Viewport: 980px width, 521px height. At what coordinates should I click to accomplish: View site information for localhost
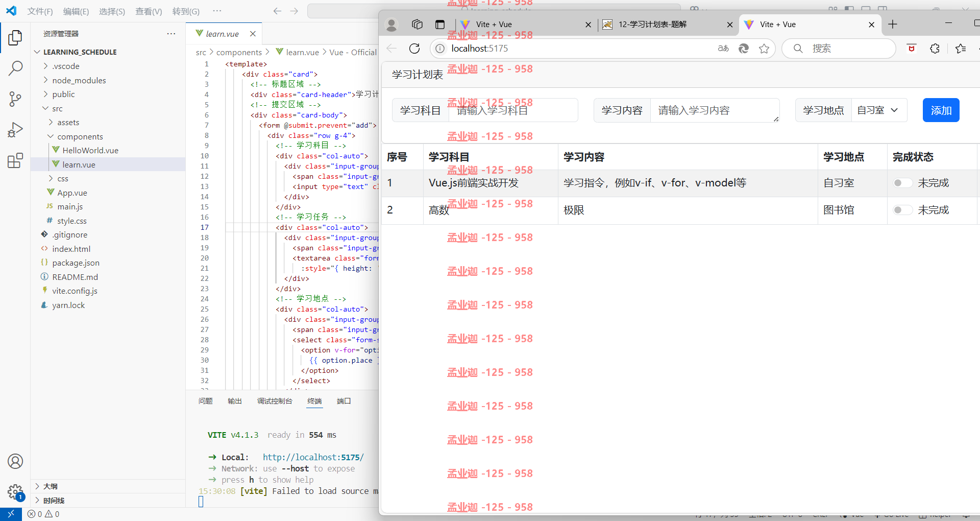click(x=440, y=49)
